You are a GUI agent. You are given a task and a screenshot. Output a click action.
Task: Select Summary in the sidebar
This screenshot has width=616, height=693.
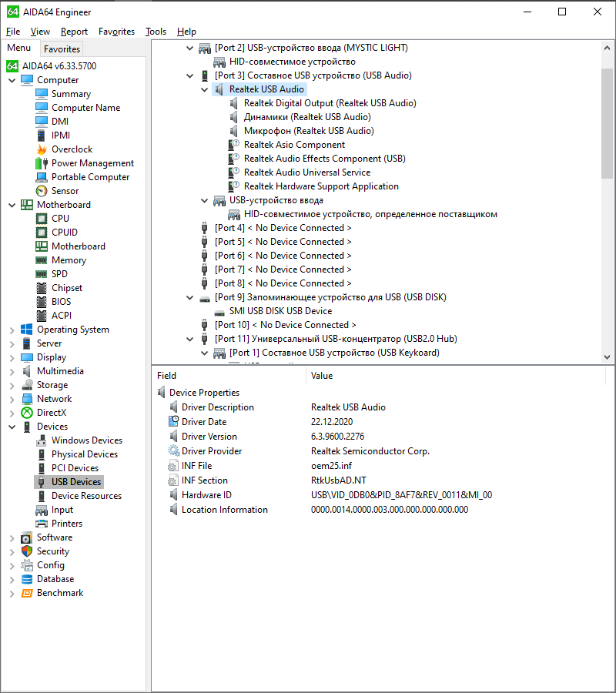(71, 94)
